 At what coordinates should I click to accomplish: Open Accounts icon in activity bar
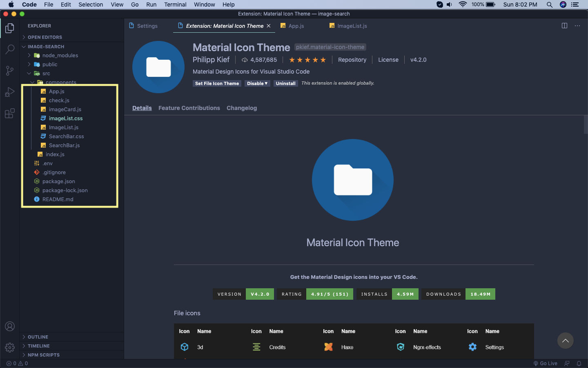pyautogui.click(x=10, y=326)
